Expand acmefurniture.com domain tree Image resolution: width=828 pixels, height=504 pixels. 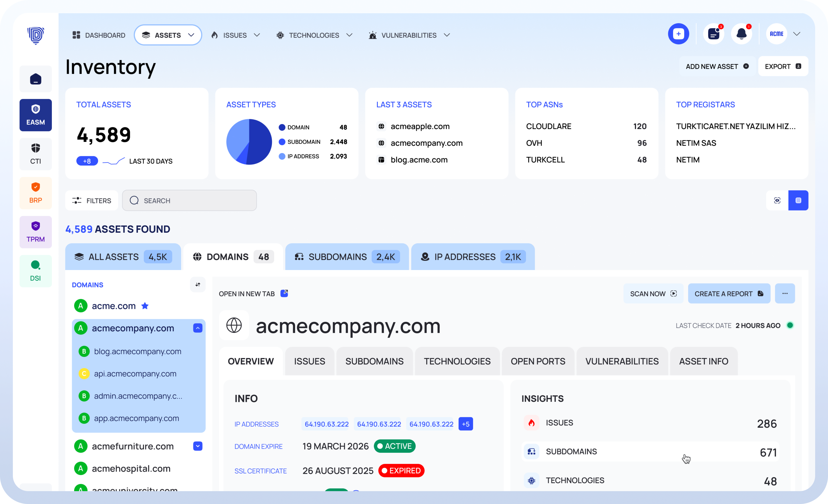(x=198, y=446)
